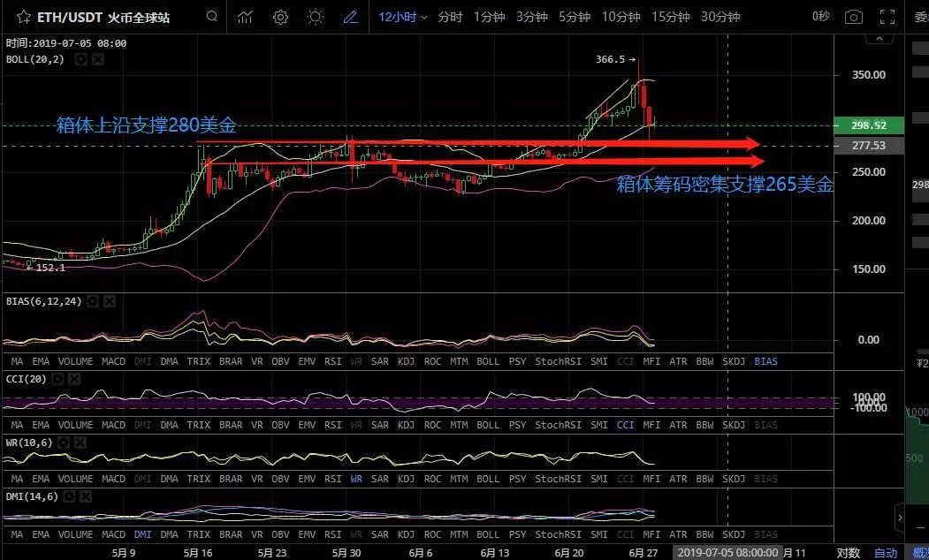This screenshot has height=560, width=929.
Task: Open the chart style selector icon
Action: [x=243, y=16]
